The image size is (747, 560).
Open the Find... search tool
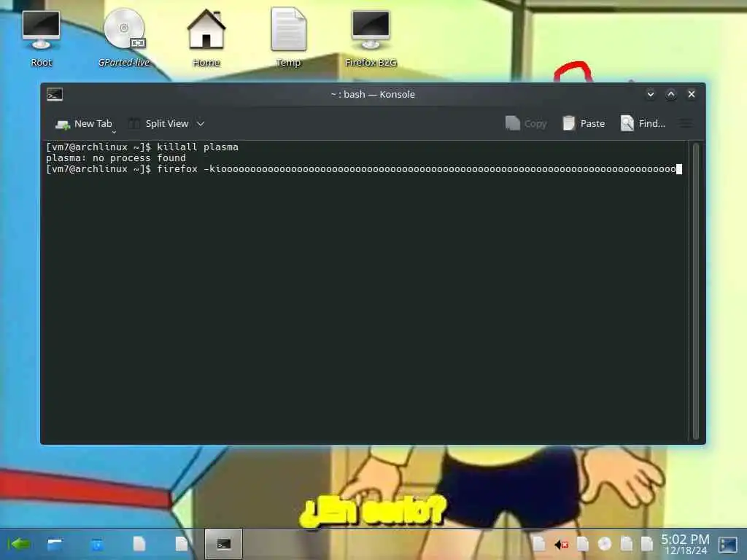click(x=643, y=124)
